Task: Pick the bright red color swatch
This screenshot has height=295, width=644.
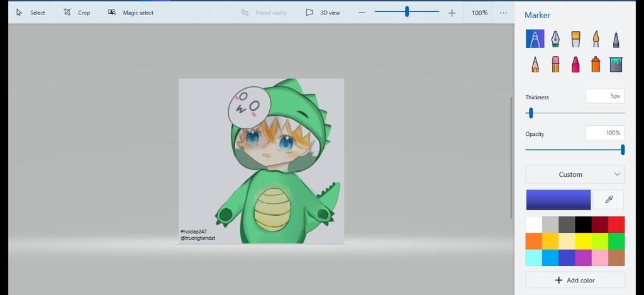Action: tap(616, 225)
